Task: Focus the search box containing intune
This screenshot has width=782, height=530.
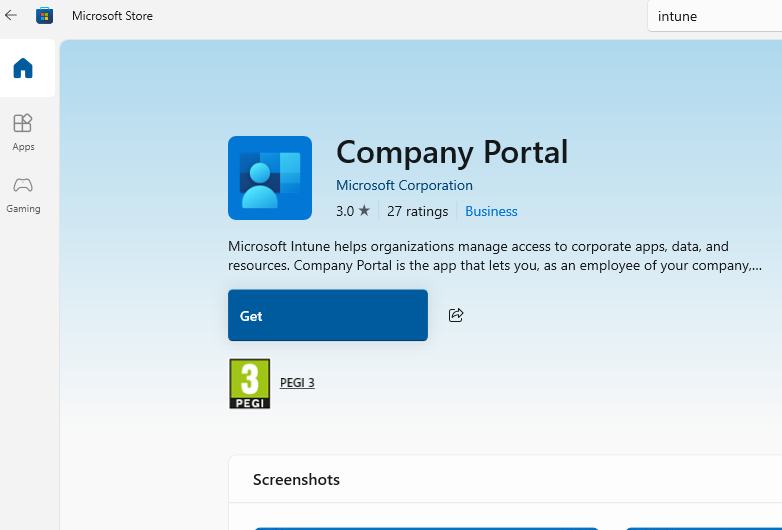Action: coord(715,16)
